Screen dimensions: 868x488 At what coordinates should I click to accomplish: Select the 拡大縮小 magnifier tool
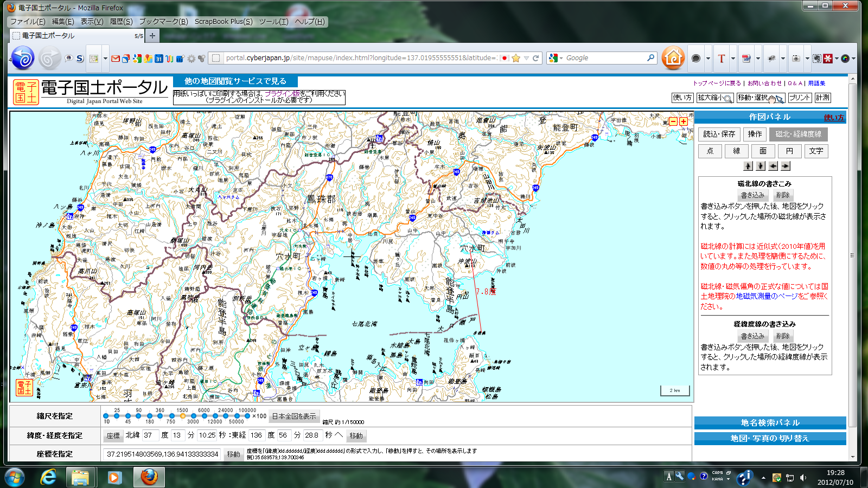715,98
